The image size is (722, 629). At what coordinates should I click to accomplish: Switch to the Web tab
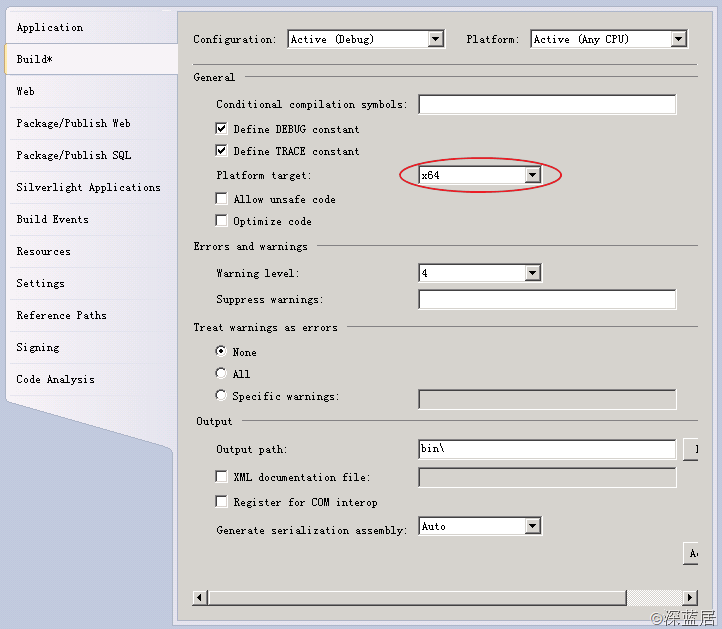click(x=92, y=92)
